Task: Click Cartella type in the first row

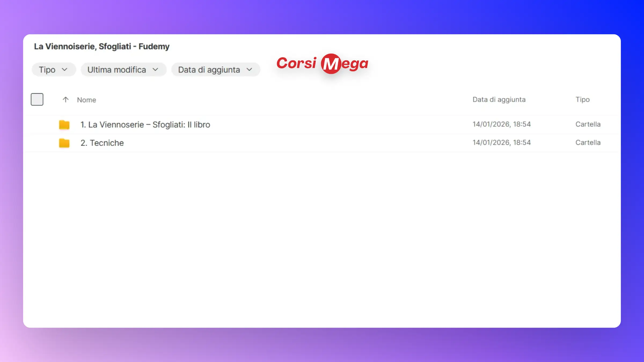Action: click(588, 124)
